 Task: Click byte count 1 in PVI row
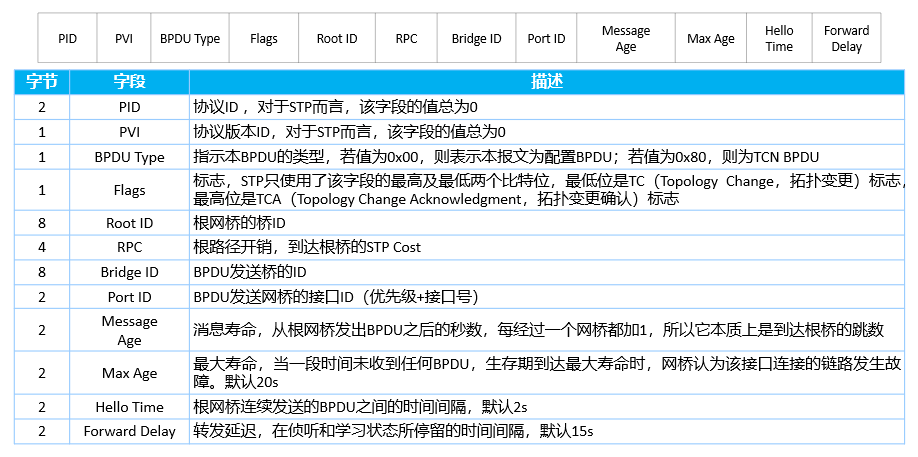point(42,132)
